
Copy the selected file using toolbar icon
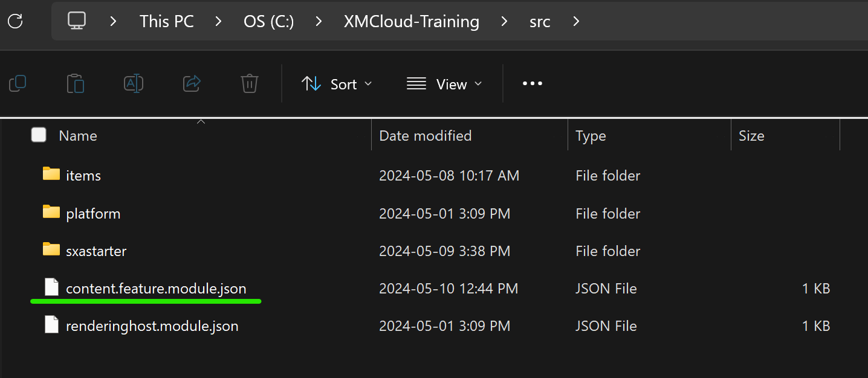(x=18, y=83)
